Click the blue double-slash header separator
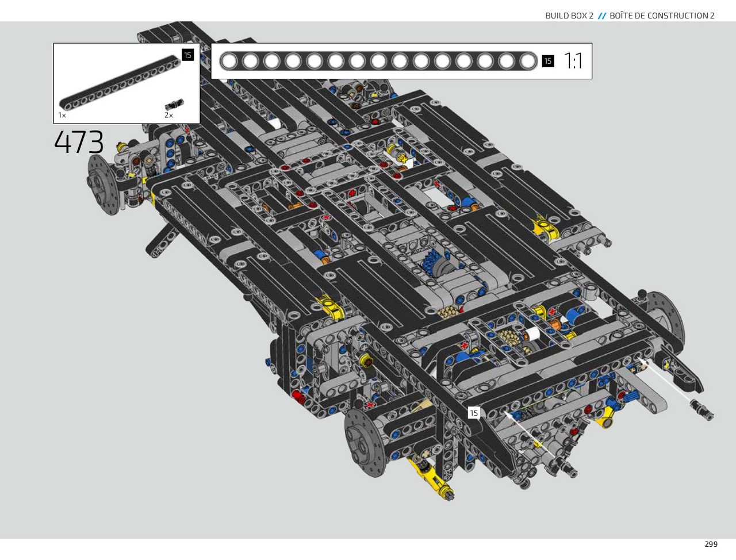Image resolution: width=736 pixels, height=560 pixels. (x=601, y=16)
